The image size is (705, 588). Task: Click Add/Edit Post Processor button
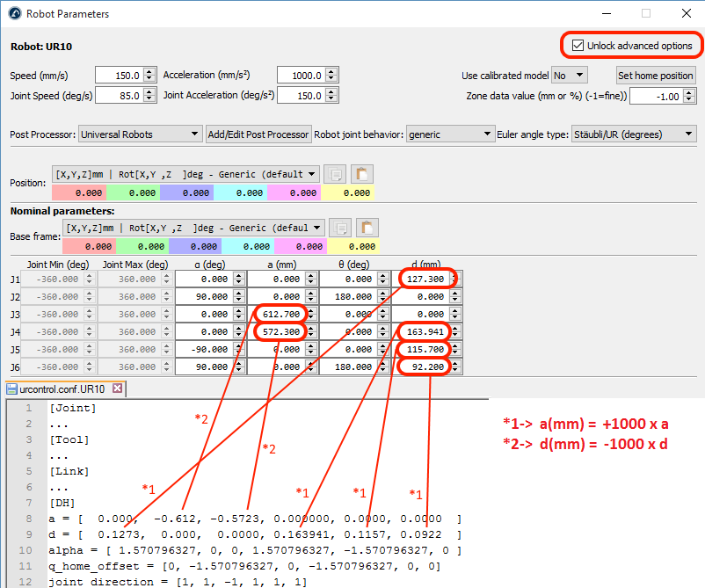[258, 134]
